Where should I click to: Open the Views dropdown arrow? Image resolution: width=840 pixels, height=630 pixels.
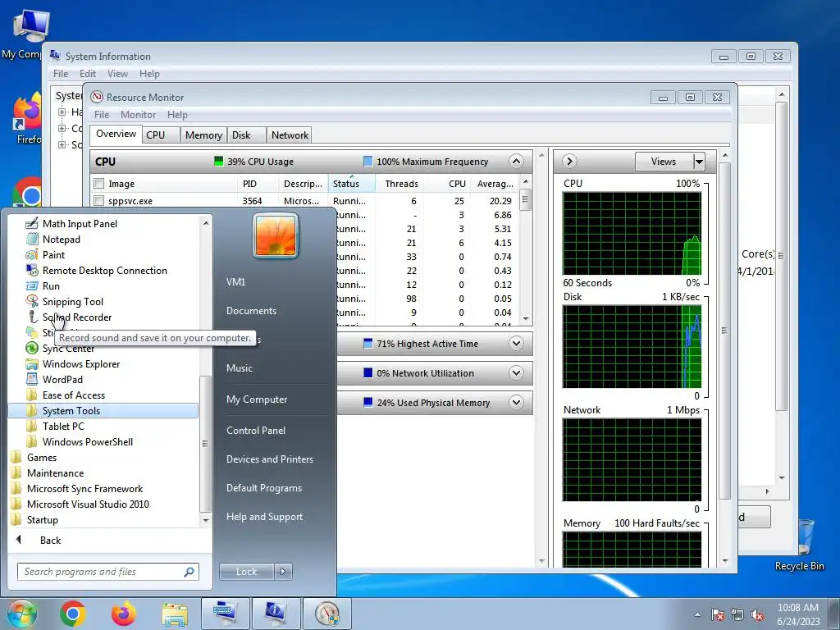pos(699,162)
